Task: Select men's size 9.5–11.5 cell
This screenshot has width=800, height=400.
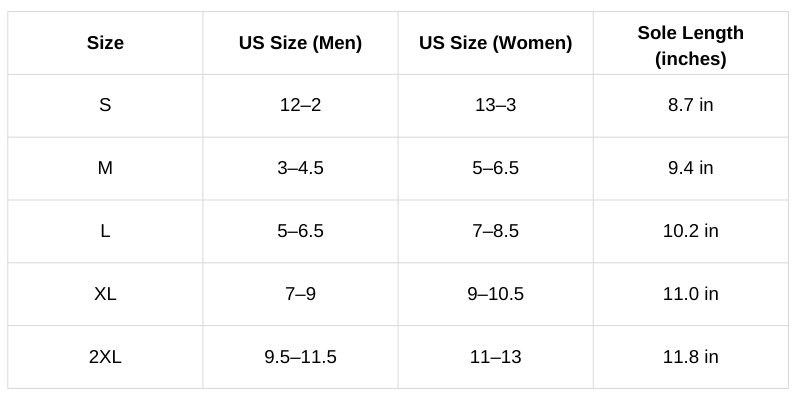Action: point(300,357)
